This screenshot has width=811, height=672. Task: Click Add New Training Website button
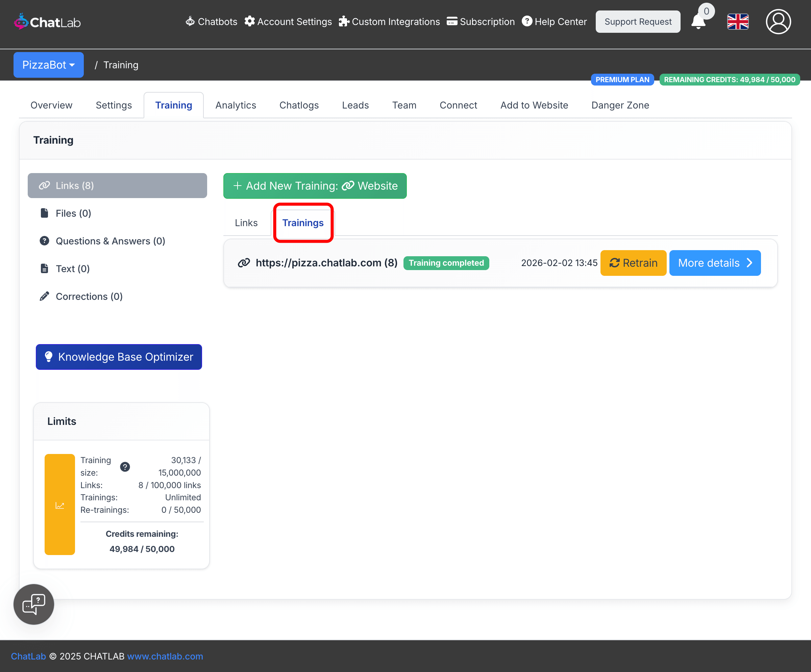pyautogui.click(x=315, y=186)
